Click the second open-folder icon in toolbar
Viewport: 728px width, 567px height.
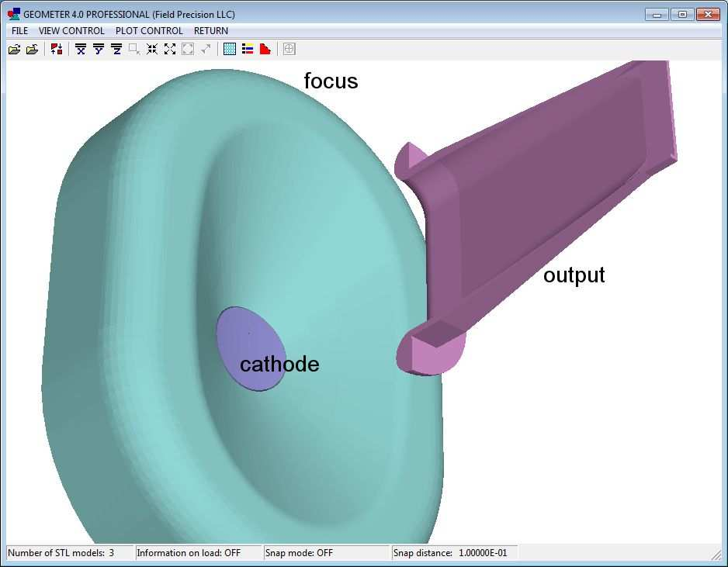point(32,49)
